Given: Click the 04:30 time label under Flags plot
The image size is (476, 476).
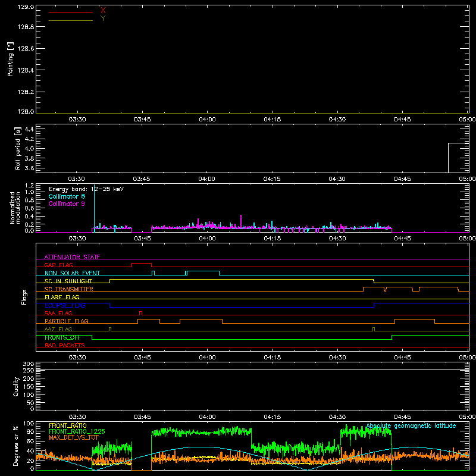Looking at the screenshot, I should (x=337, y=358).
